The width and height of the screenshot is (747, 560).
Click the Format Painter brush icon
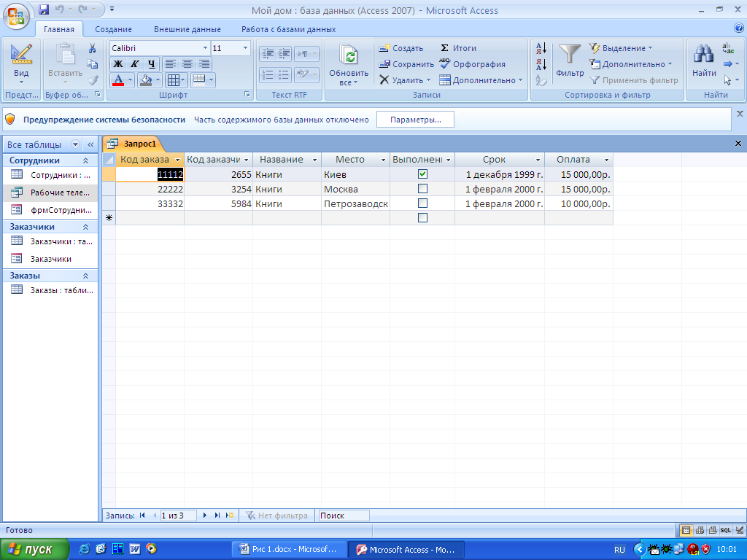(93, 80)
